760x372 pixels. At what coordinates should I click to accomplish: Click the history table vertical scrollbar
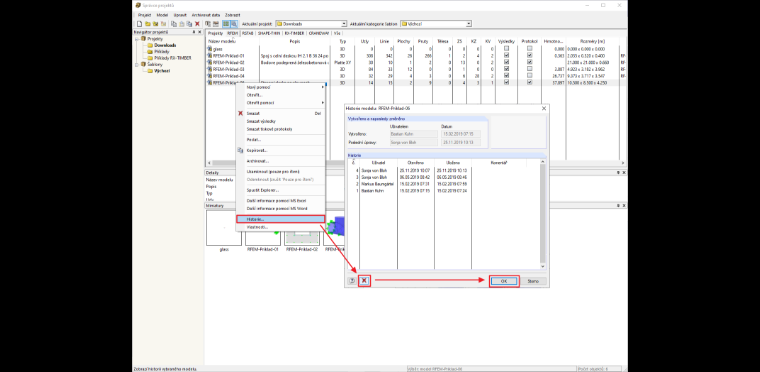(542, 214)
